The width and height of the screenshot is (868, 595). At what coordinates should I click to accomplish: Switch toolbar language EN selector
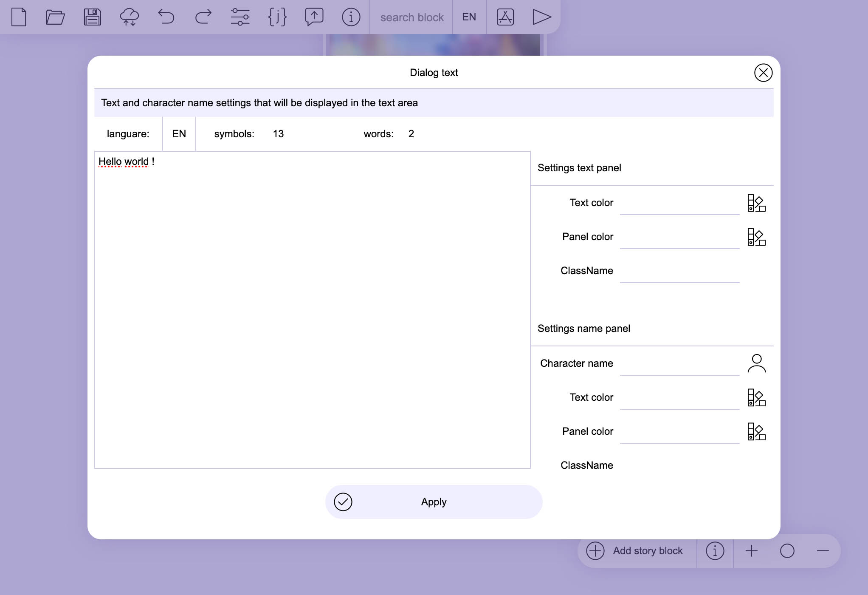click(x=469, y=17)
